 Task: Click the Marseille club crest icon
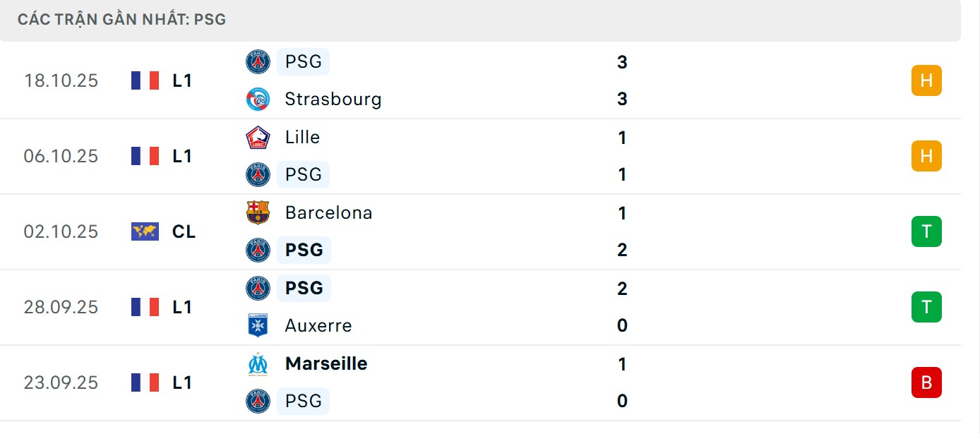point(258,364)
